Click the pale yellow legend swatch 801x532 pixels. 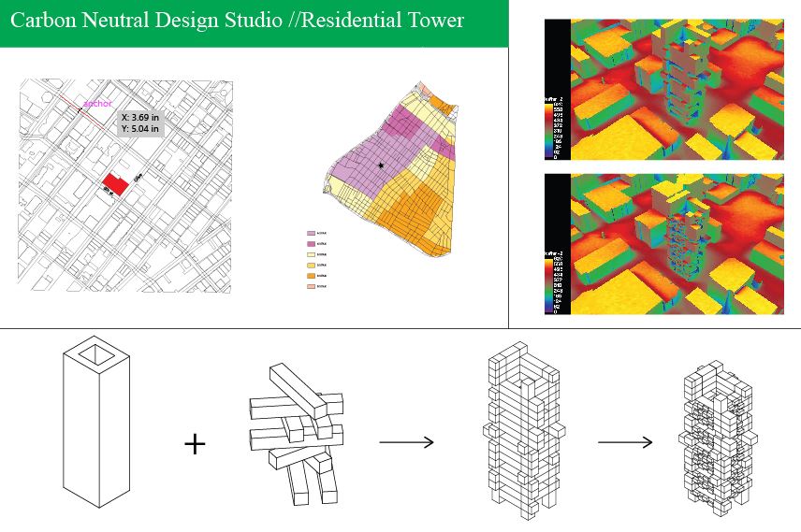tap(310, 253)
